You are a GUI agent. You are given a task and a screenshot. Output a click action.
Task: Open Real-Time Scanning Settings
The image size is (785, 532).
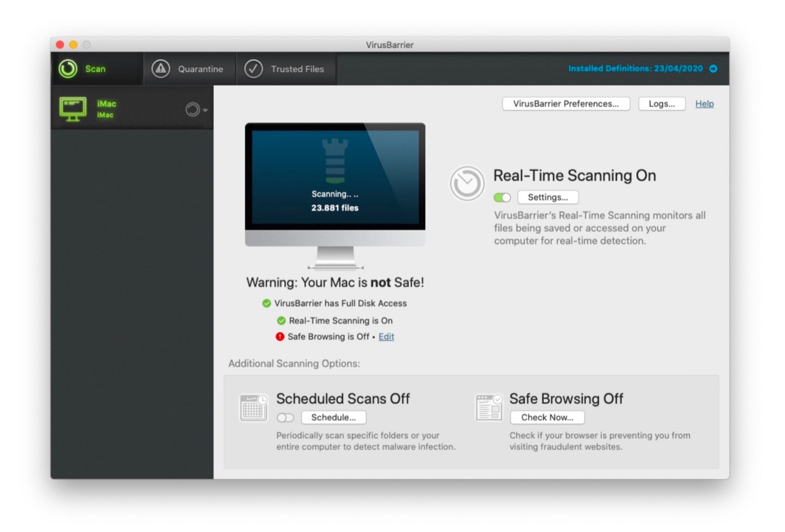[548, 197]
